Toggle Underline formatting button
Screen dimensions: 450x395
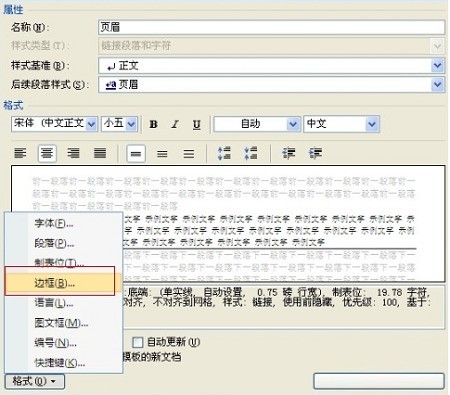pos(197,124)
